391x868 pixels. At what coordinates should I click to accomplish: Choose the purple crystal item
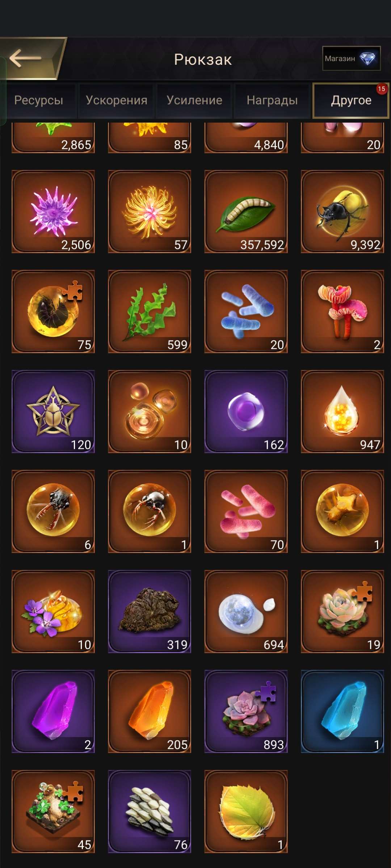53,711
